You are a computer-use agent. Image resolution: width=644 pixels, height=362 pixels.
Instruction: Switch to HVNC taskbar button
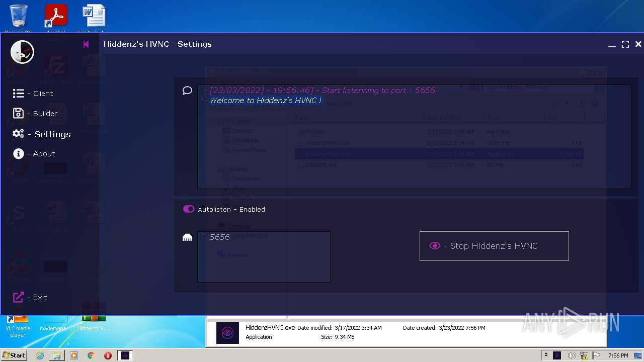pyautogui.click(x=125, y=355)
